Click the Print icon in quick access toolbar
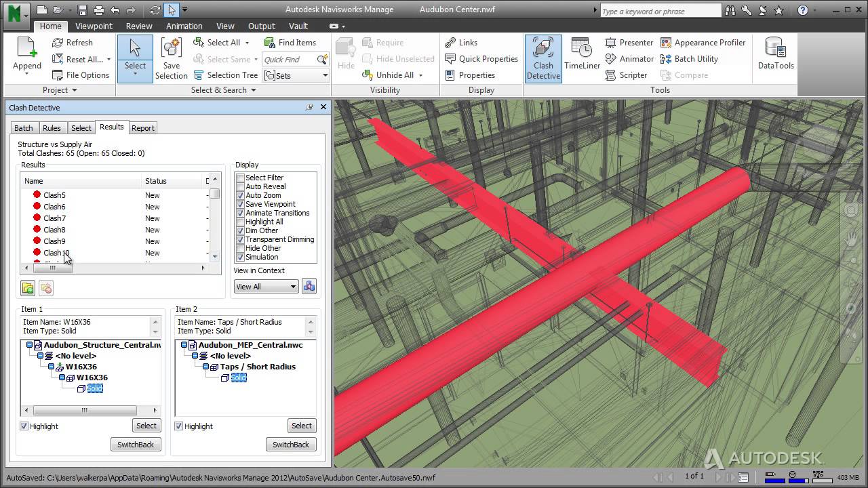868x488 pixels. pos(99,10)
